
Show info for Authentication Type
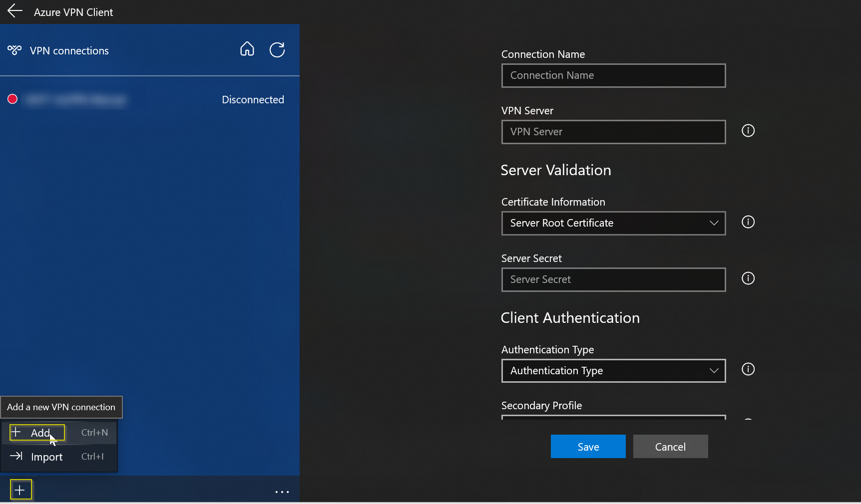coord(748,369)
